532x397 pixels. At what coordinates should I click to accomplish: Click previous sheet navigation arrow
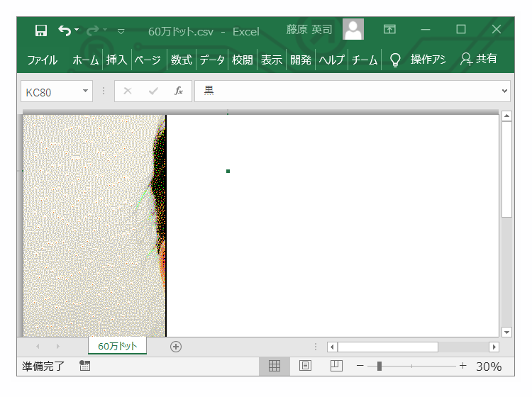click(38, 346)
